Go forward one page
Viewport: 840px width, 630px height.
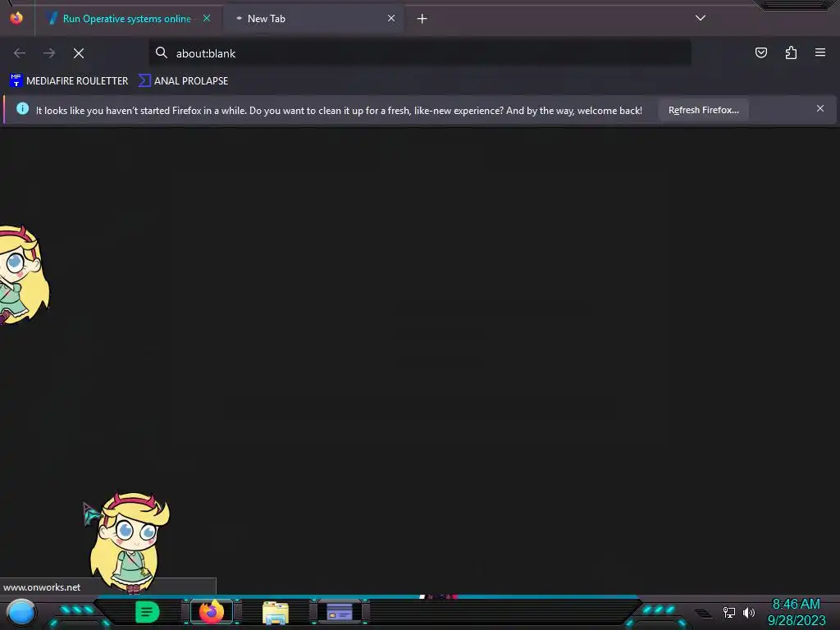49,53
